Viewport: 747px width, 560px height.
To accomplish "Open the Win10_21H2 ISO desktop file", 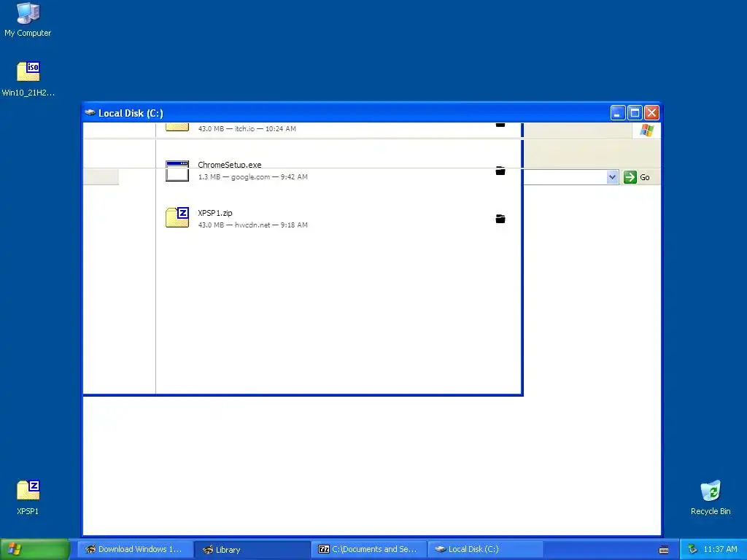I will tap(28, 79).
